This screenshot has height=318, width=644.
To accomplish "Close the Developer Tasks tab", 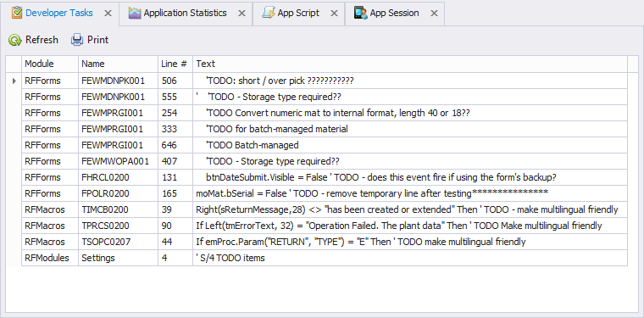I will point(108,14).
